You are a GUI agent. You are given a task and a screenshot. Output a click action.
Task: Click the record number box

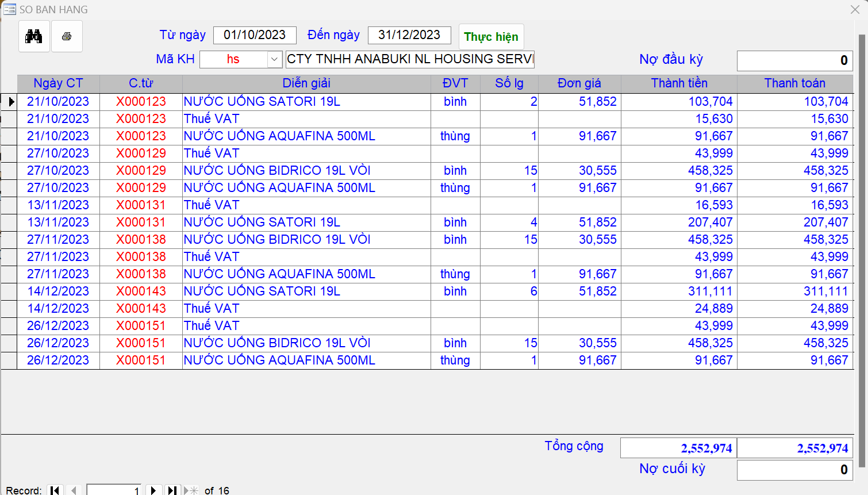click(x=114, y=490)
